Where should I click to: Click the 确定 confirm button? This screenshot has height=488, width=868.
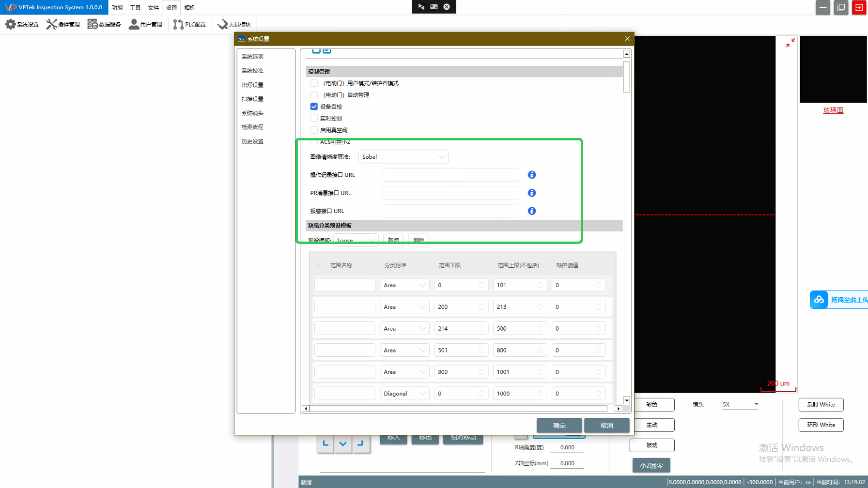pos(559,426)
